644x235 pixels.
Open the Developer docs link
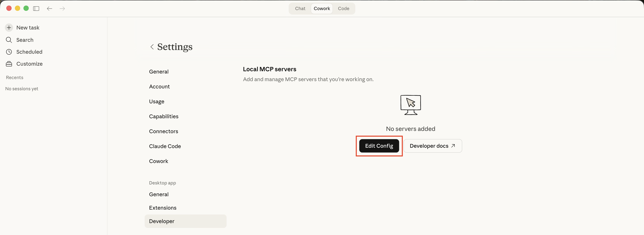click(x=433, y=146)
